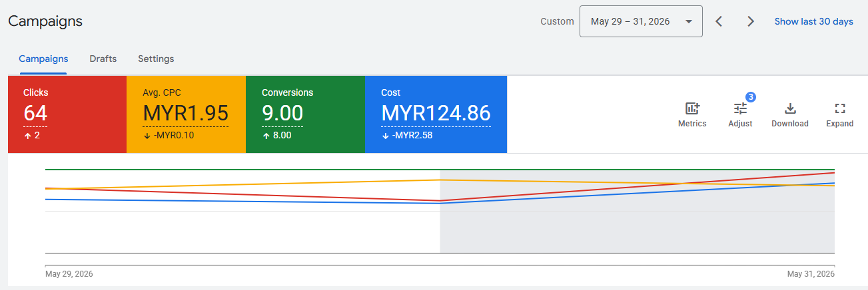Go to previous date range arrow
868x290 pixels.
pyautogui.click(x=719, y=21)
